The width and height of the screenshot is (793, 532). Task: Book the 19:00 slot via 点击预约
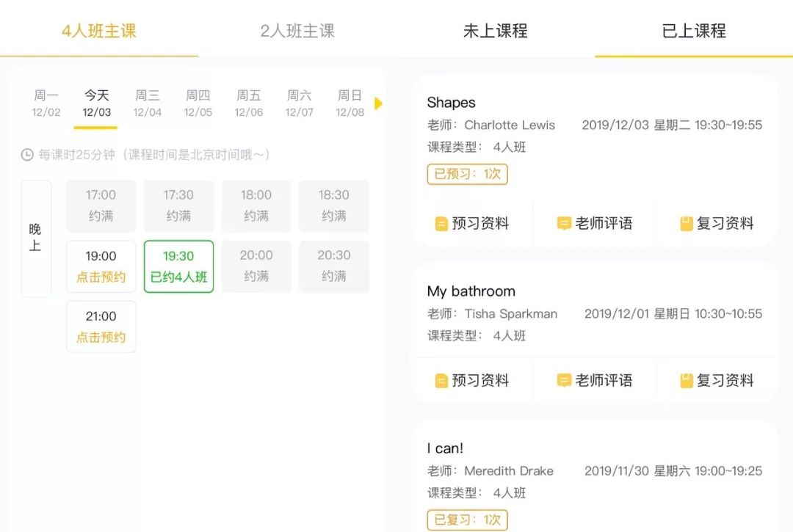(101, 266)
